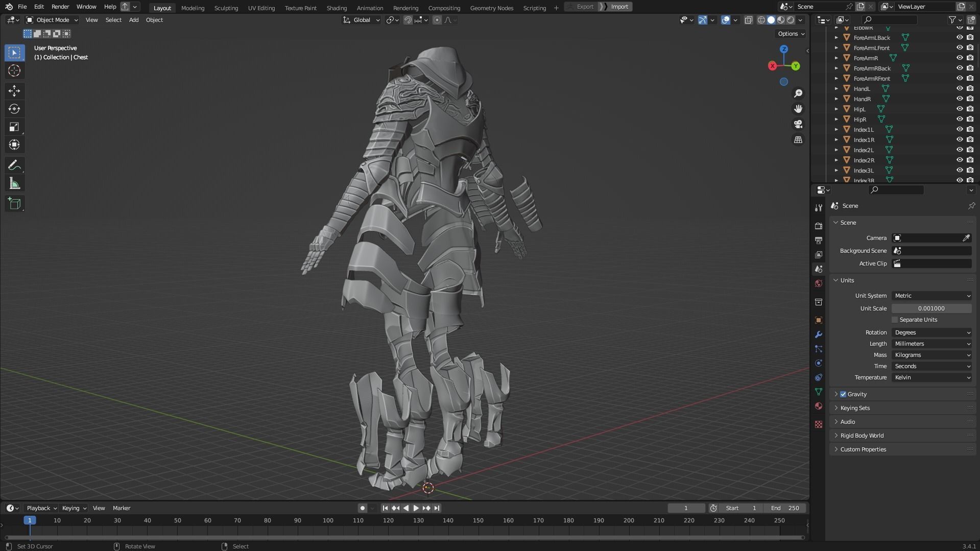980x551 pixels.
Task: Open the Unit System dropdown
Action: pos(932,296)
